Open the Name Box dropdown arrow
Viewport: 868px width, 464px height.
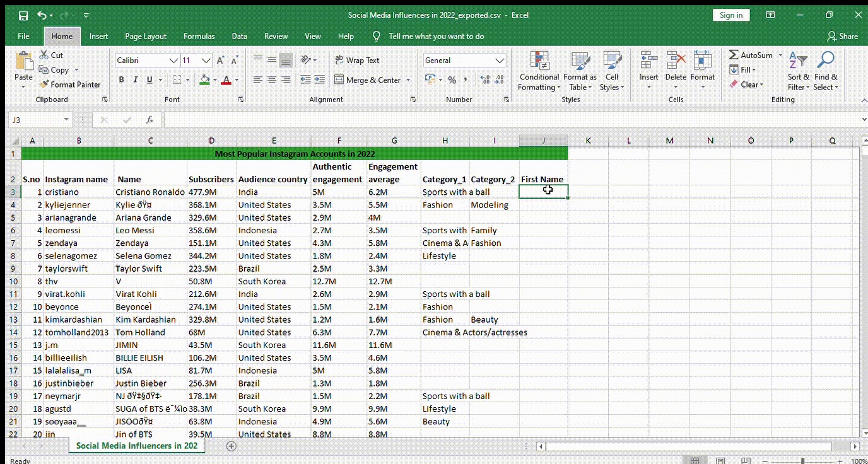66,120
